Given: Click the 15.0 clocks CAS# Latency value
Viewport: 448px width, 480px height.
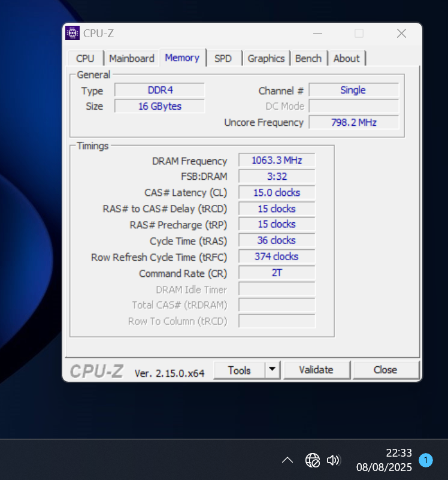Looking at the screenshot, I should (x=277, y=192).
